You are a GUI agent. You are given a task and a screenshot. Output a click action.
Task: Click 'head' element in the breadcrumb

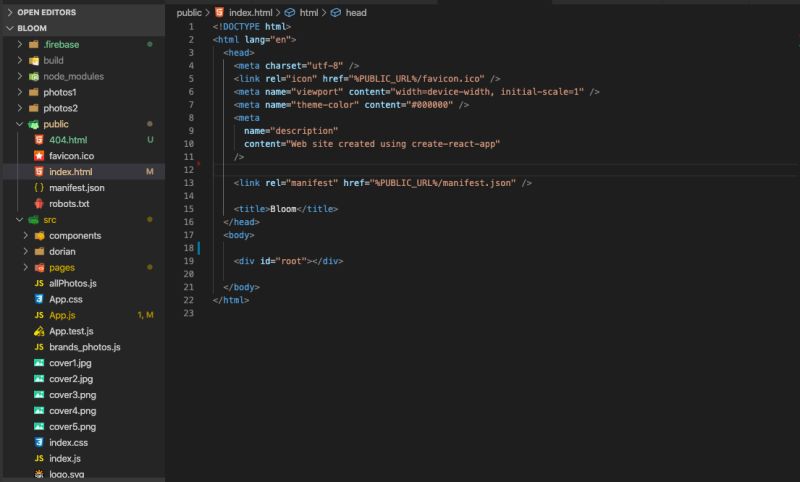tap(356, 13)
